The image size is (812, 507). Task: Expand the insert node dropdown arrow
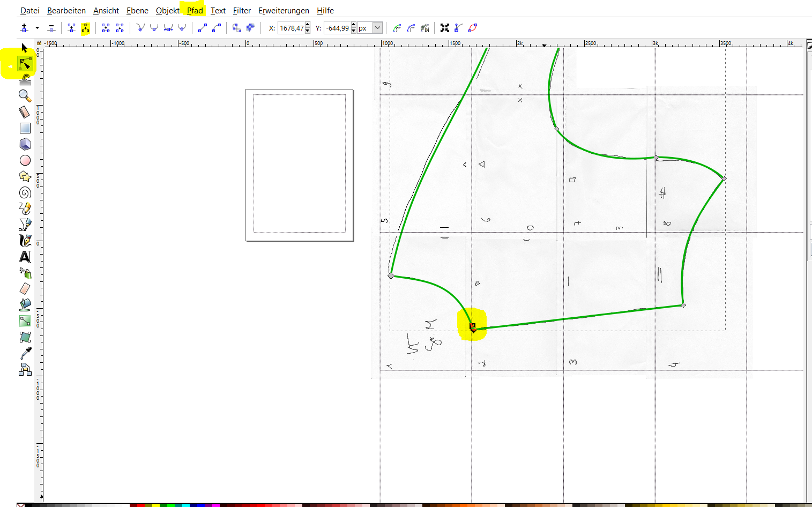(x=37, y=28)
